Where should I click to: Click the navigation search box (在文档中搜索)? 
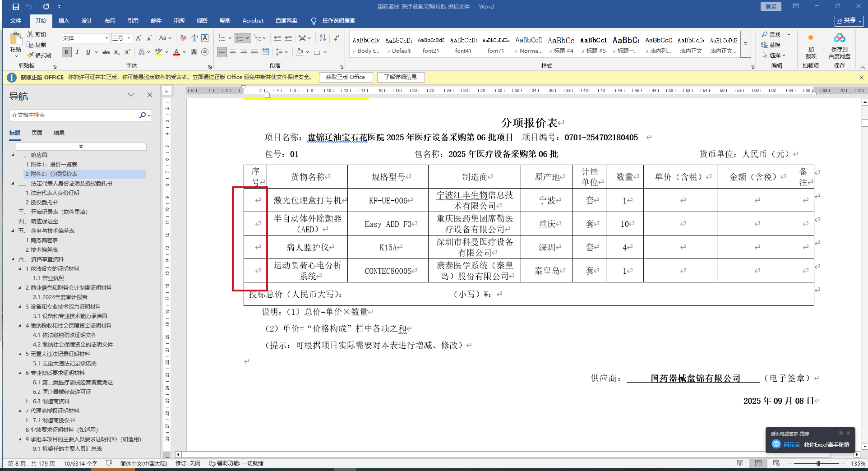point(74,115)
